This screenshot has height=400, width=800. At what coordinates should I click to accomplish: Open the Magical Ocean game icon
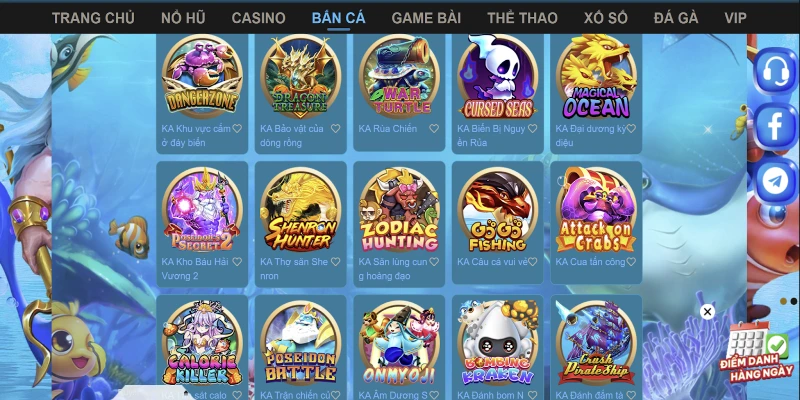596,77
